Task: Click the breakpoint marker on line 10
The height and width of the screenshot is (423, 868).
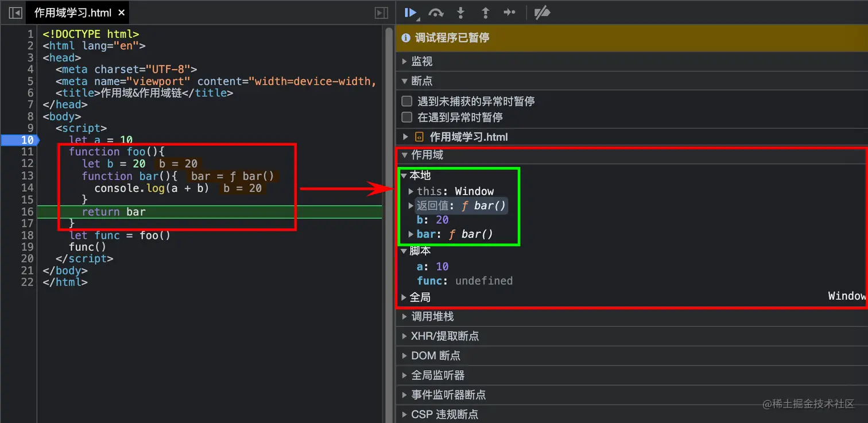Action: point(19,140)
